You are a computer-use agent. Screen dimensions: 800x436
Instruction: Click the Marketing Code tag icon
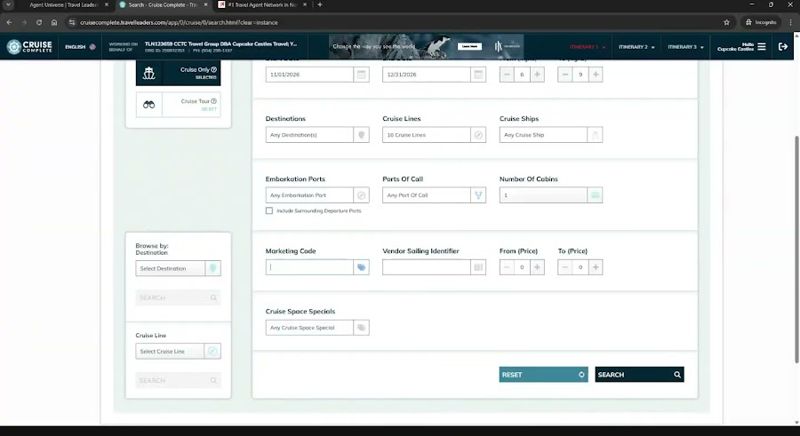pyautogui.click(x=361, y=267)
